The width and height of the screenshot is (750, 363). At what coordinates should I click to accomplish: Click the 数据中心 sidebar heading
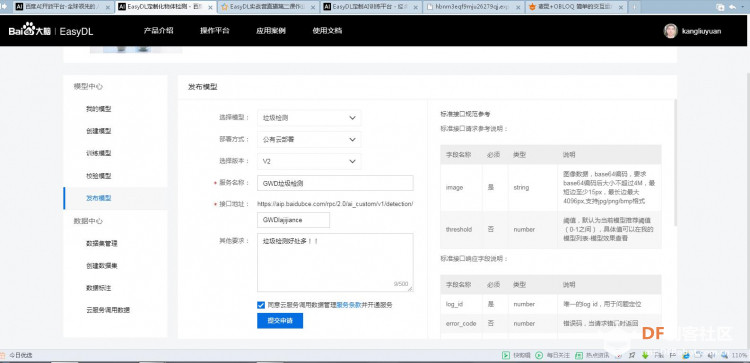pyautogui.click(x=88, y=221)
